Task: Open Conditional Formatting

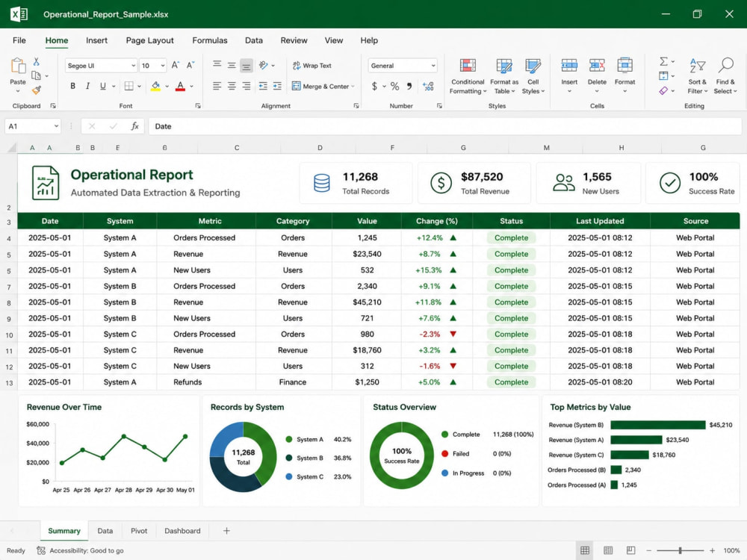Action: click(468, 76)
